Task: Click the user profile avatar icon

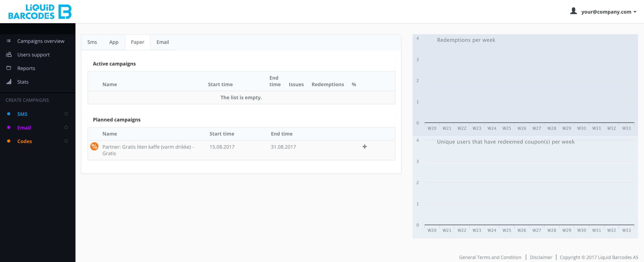Action: [x=573, y=11]
